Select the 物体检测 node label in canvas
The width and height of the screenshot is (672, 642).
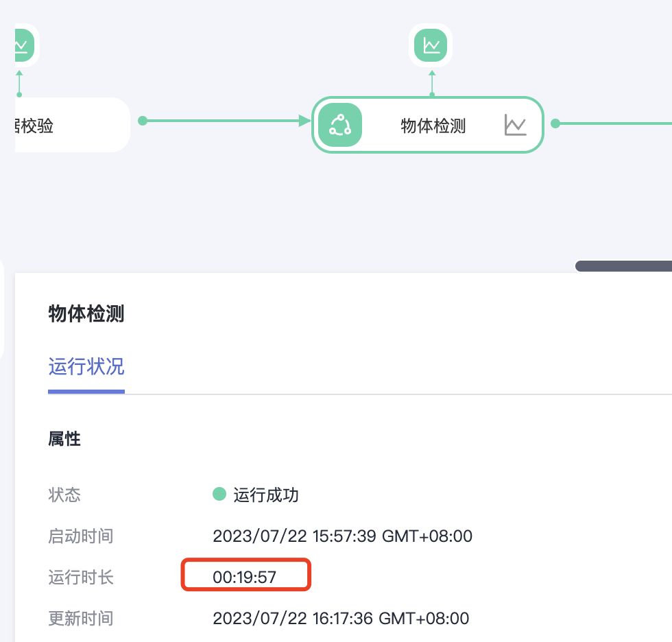[433, 126]
